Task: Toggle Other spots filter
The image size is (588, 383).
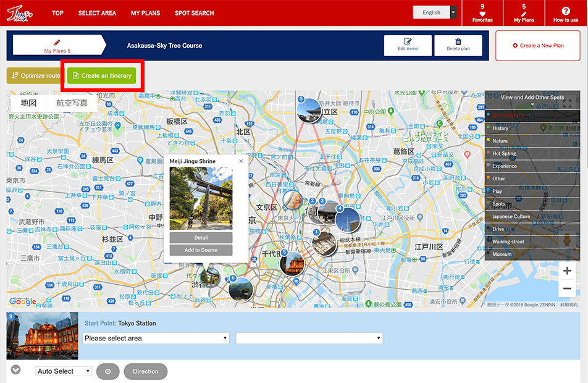Action: (x=532, y=179)
